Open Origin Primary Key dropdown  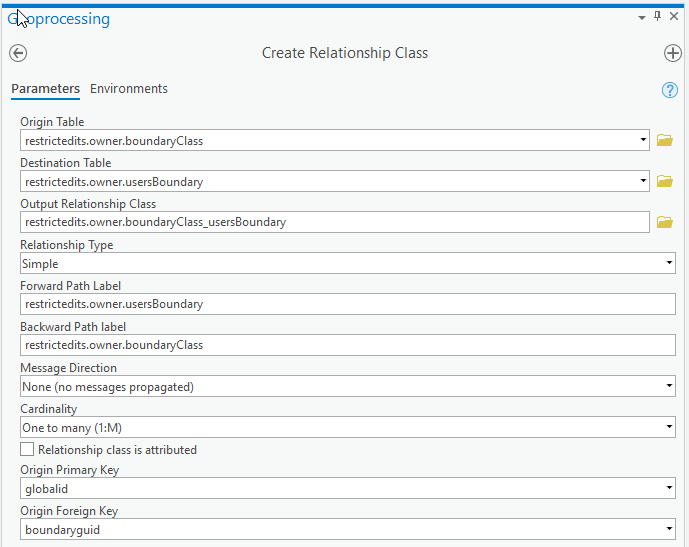[x=669, y=489]
